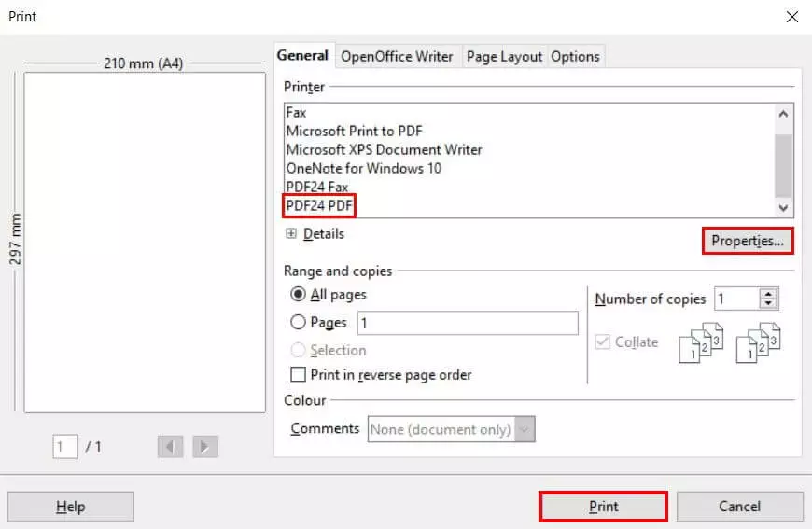The width and height of the screenshot is (812, 529).
Task: Expand the printer Details section
Action: pyautogui.click(x=292, y=234)
